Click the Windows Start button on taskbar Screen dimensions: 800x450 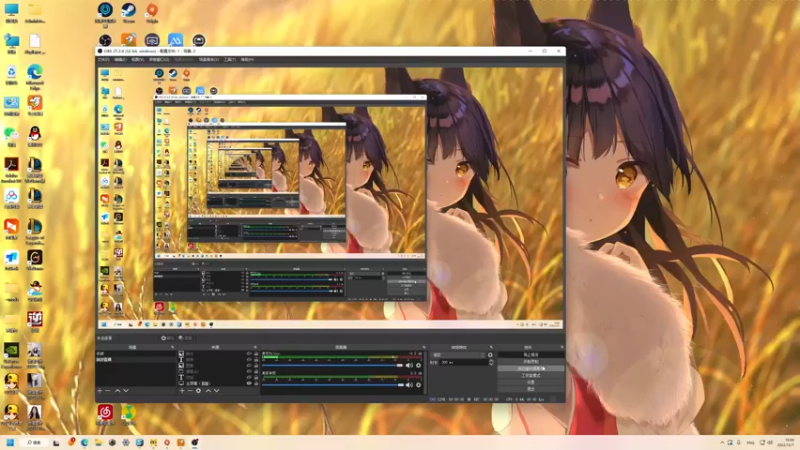pos(10,442)
